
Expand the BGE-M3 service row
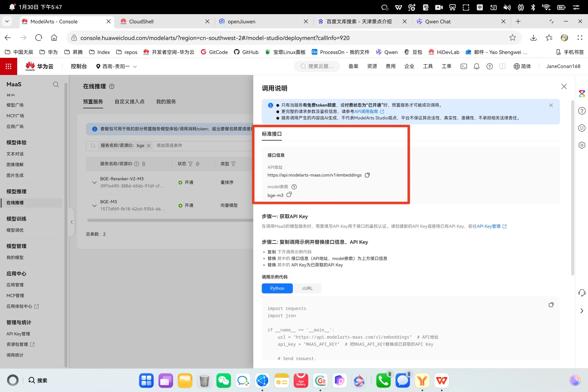(x=94, y=206)
